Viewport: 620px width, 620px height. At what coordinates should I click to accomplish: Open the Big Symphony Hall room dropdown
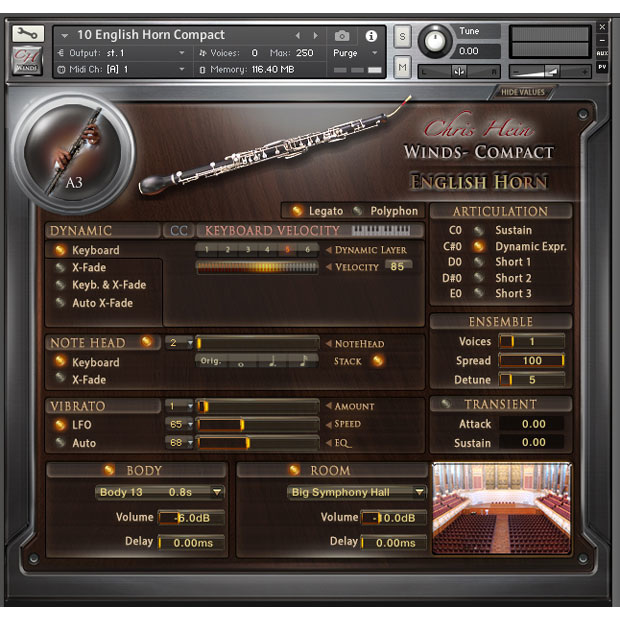(x=356, y=492)
